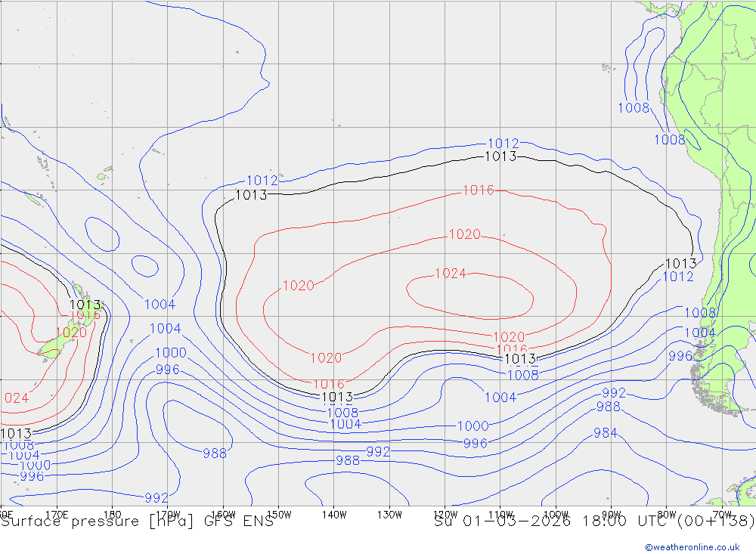Screen dimensions: 756x554
Task: Click the 984 isobar label
Action: [x=605, y=433]
